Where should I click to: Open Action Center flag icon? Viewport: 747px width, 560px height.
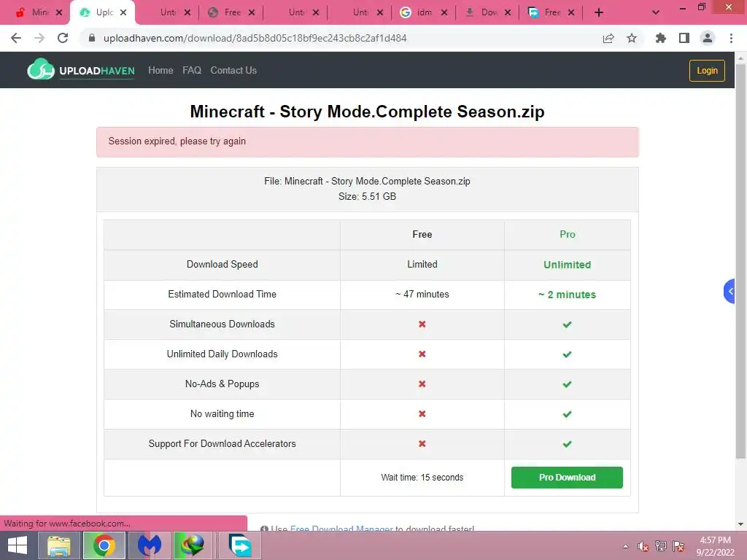[x=678, y=546]
